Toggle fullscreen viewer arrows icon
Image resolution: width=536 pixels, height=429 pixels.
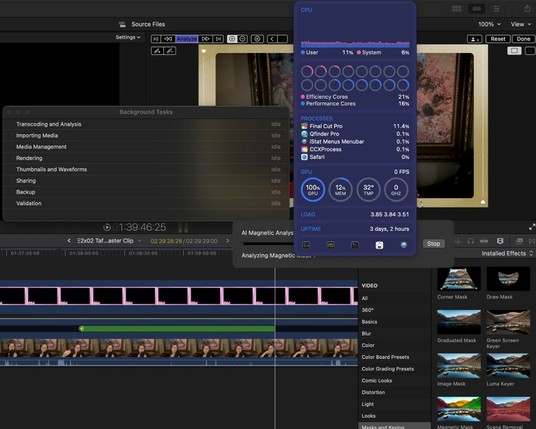[x=532, y=227]
